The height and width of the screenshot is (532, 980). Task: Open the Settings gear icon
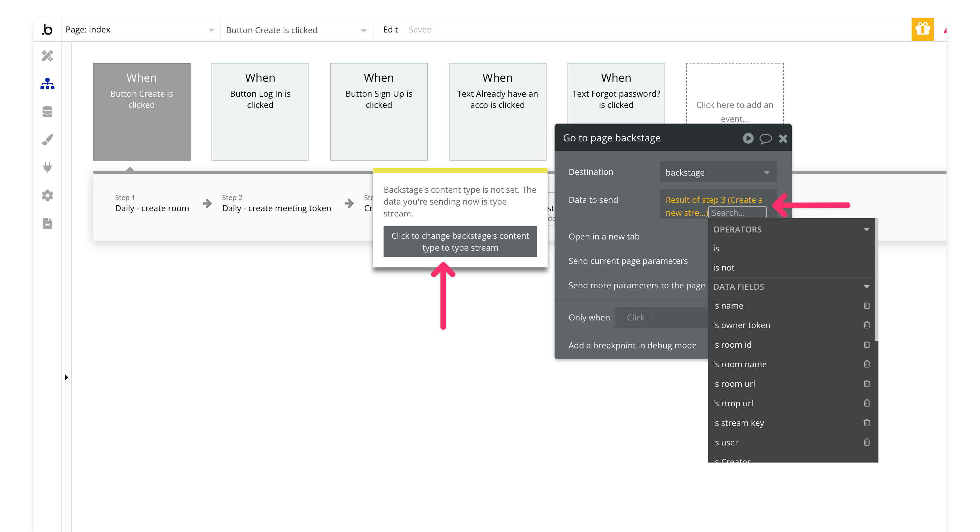(47, 195)
